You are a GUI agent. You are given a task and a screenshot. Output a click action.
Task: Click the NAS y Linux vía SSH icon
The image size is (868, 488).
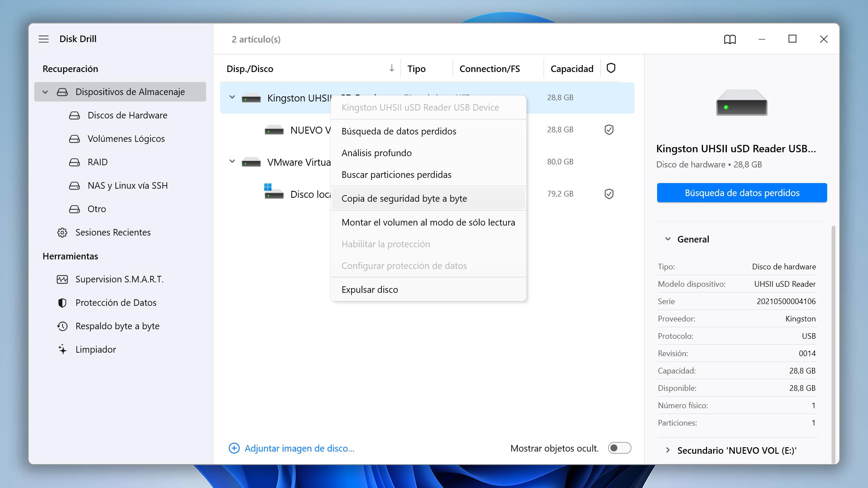(x=75, y=186)
